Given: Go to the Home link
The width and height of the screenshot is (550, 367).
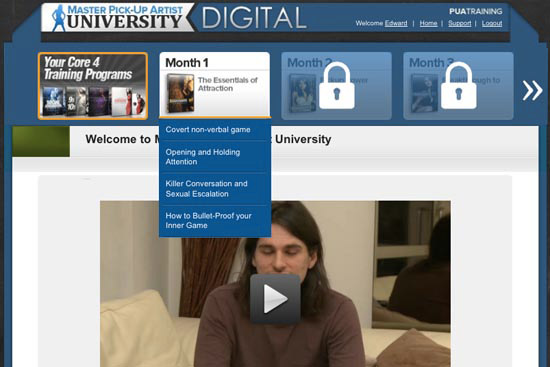Looking at the screenshot, I should pos(428,24).
